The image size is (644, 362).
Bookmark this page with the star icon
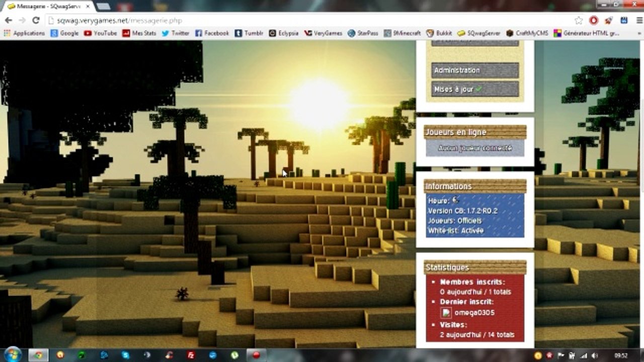[579, 21]
